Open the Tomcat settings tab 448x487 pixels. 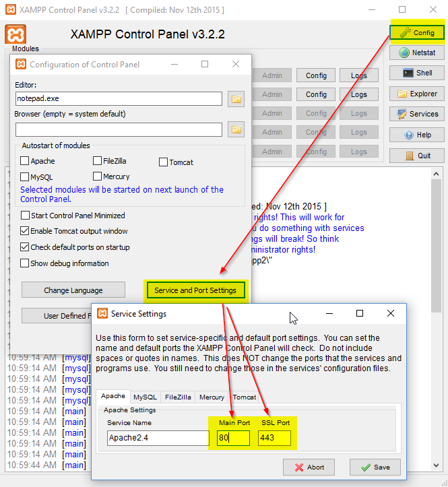[245, 397]
